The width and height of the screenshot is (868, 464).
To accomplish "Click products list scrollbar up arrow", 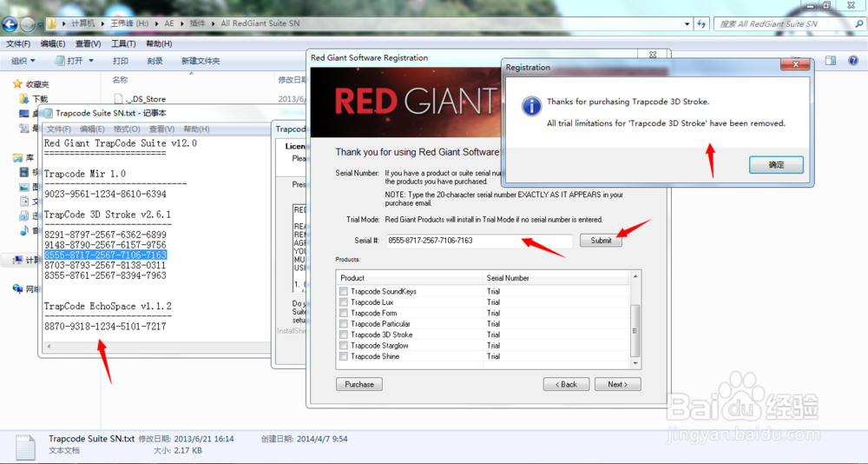I will [635, 275].
